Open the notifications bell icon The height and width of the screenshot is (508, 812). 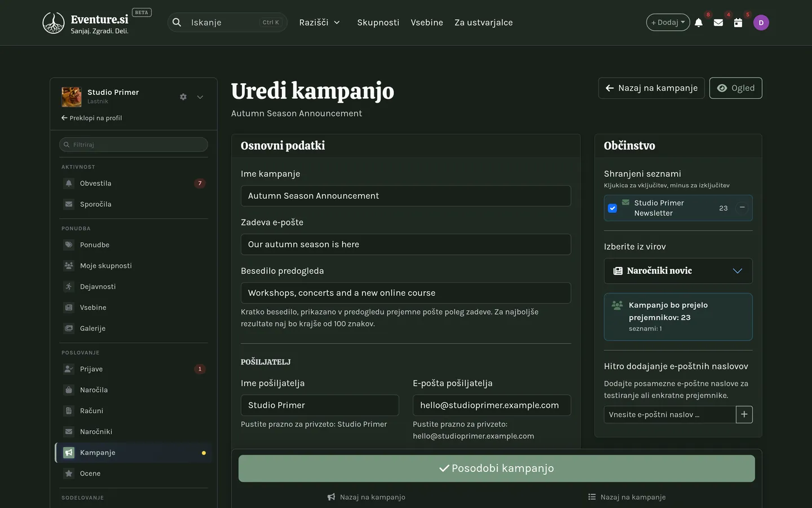click(699, 23)
